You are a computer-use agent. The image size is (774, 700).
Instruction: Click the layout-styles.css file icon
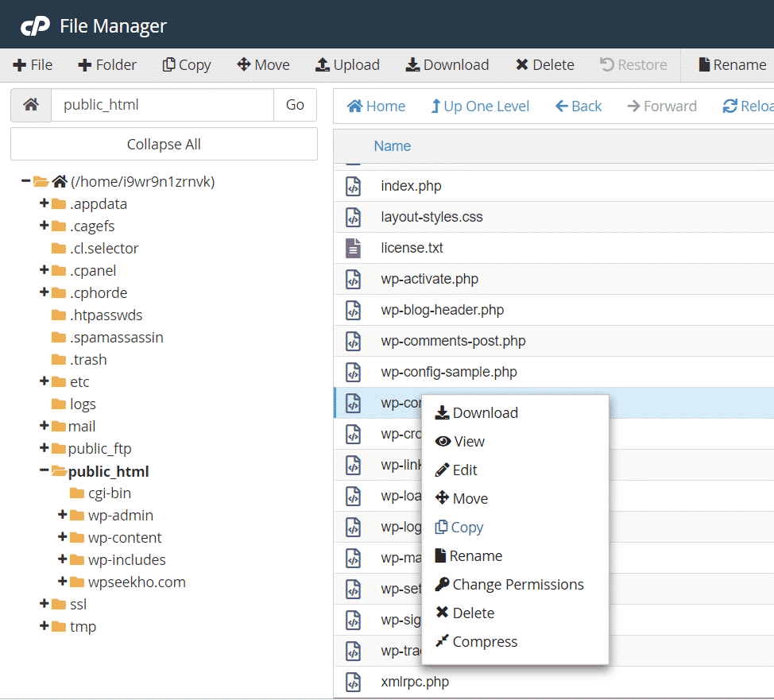353,217
